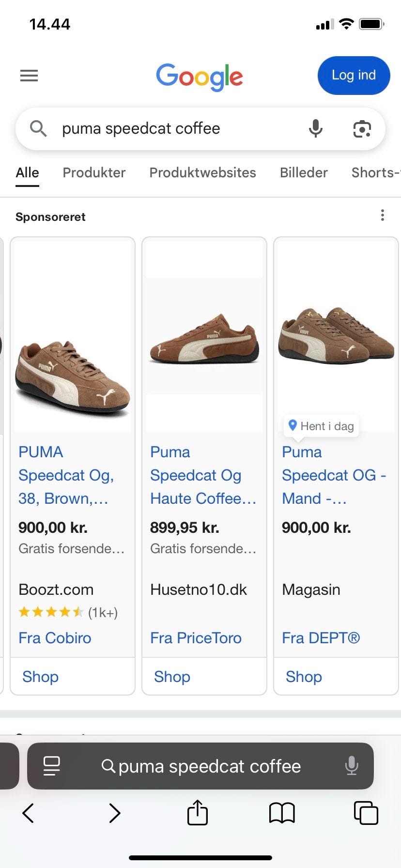Image resolution: width=401 pixels, height=868 pixels.
Task: Switch to the Produkter tab
Action: pyautogui.click(x=94, y=172)
